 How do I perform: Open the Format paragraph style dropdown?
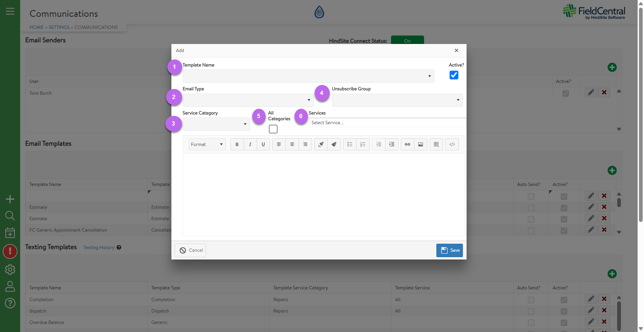click(x=207, y=144)
